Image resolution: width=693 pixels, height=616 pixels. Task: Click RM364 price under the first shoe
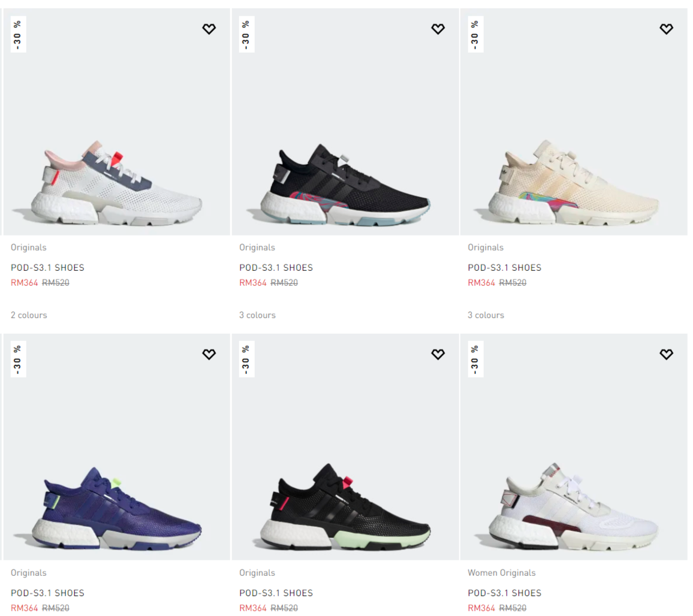point(25,283)
